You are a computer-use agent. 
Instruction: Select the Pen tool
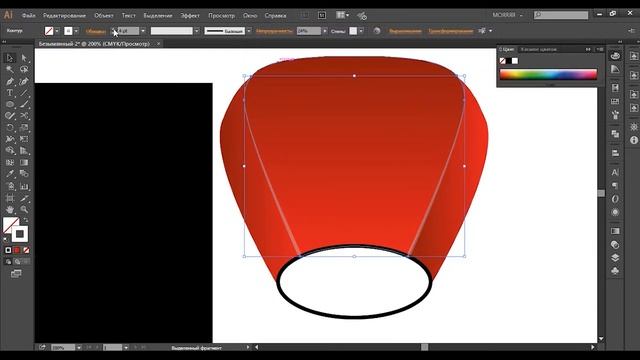(x=10, y=81)
